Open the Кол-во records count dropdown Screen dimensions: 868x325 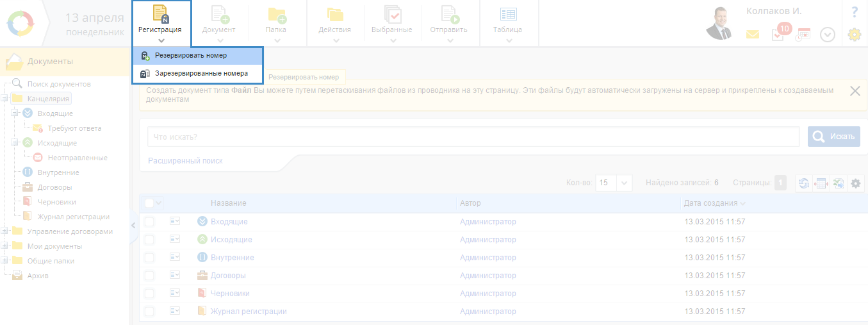point(625,183)
